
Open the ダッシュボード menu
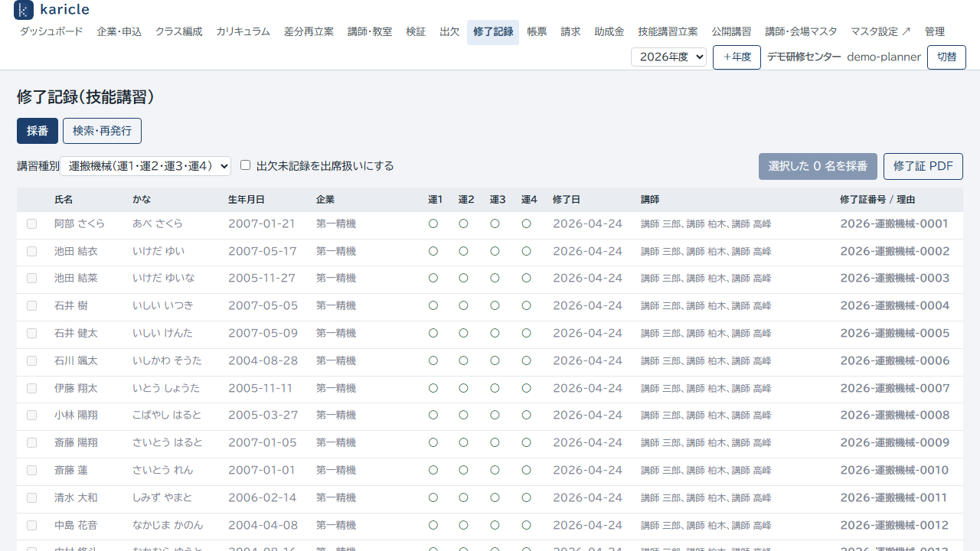pos(51,32)
